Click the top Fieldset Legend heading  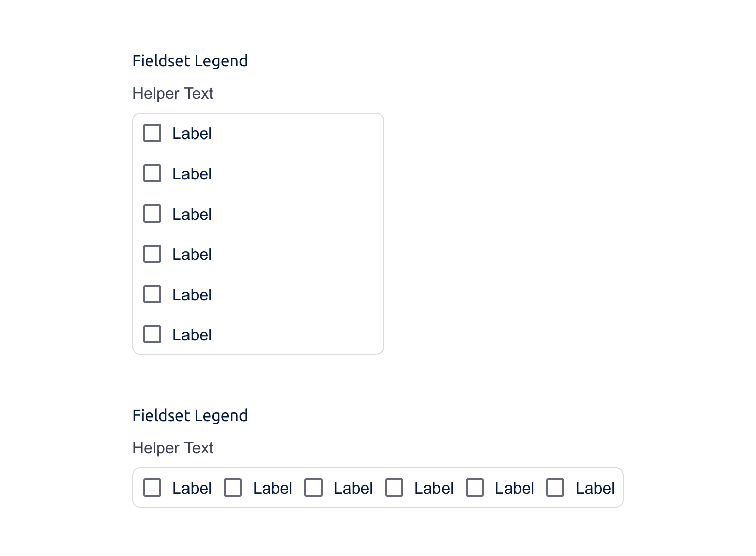coord(190,60)
